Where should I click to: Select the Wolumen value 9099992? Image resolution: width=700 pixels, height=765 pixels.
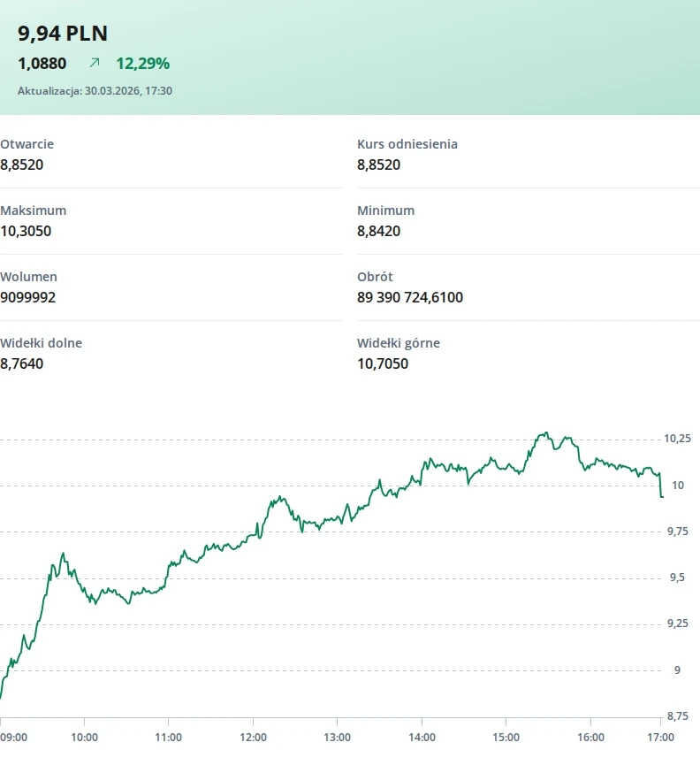(28, 297)
